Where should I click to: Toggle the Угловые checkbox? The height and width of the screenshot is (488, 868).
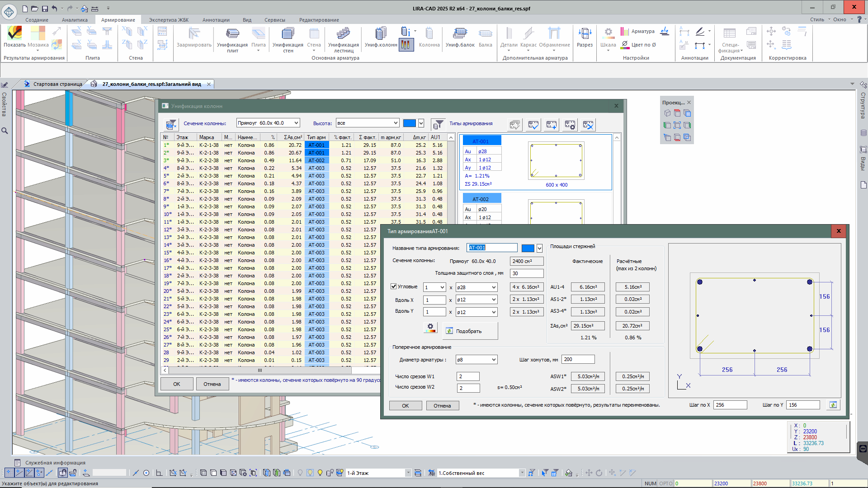394,286
